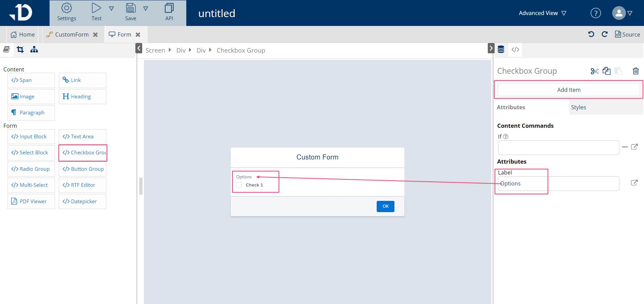This screenshot has width=644, height=304.
Task: Switch to the Styles tab
Action: (578, 107)
